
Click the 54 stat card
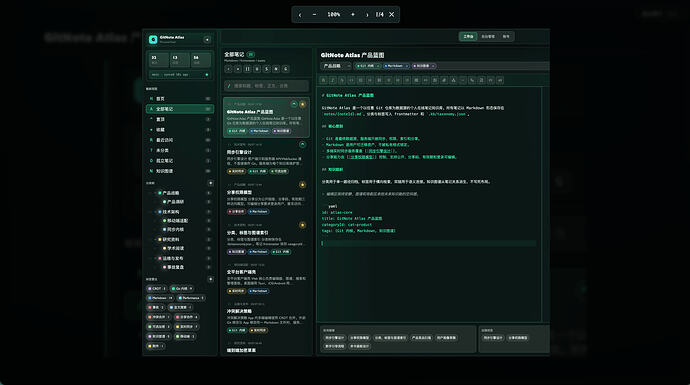point(201,59)
